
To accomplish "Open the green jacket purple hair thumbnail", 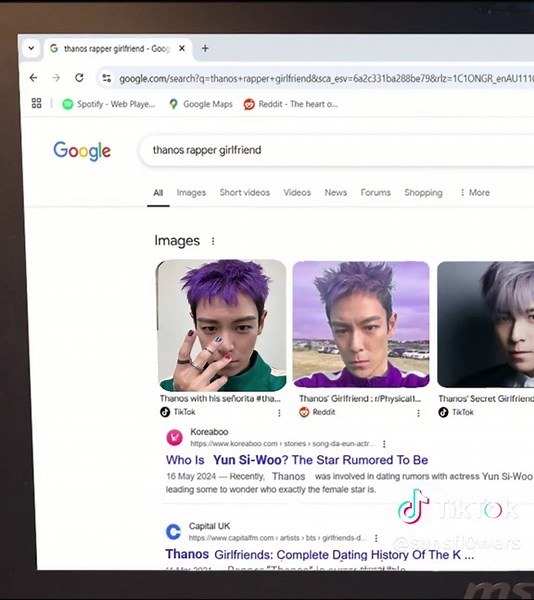I will coord(221,325).
